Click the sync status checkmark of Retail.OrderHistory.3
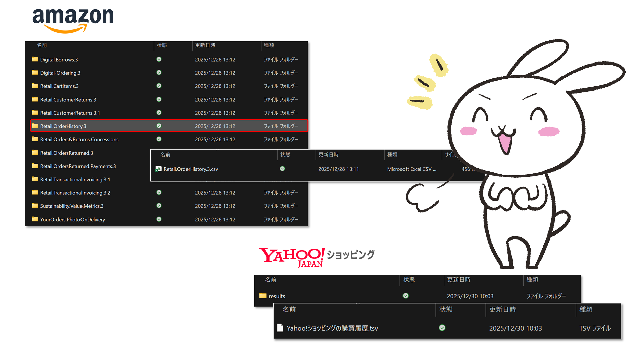644x362 pixels. point(159,126)
